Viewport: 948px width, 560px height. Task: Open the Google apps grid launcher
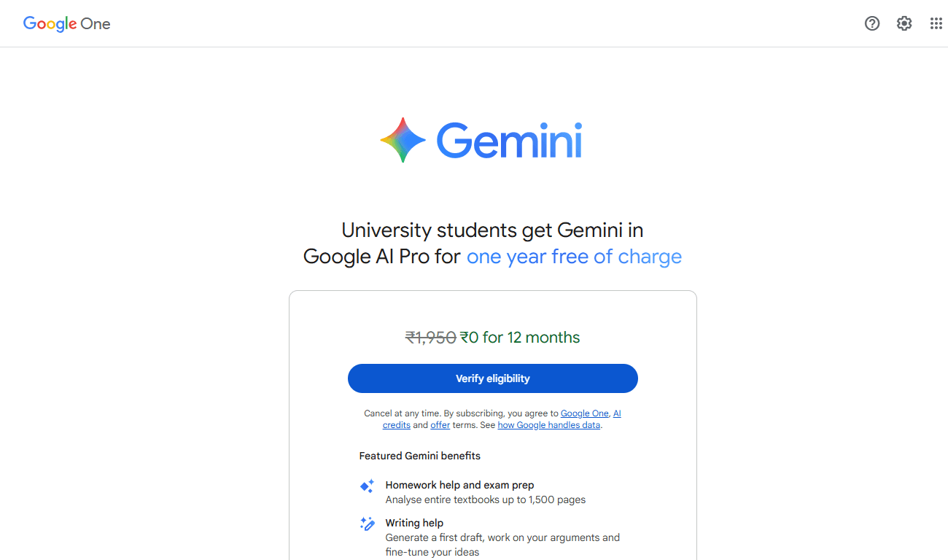tap(936, 23)
